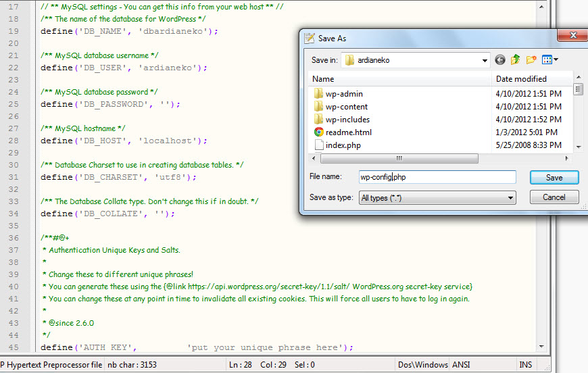This screenshot has height=373, width=588.
Task: Click 'Col : 29' in the status bar
Action: (x=273, y=365)
